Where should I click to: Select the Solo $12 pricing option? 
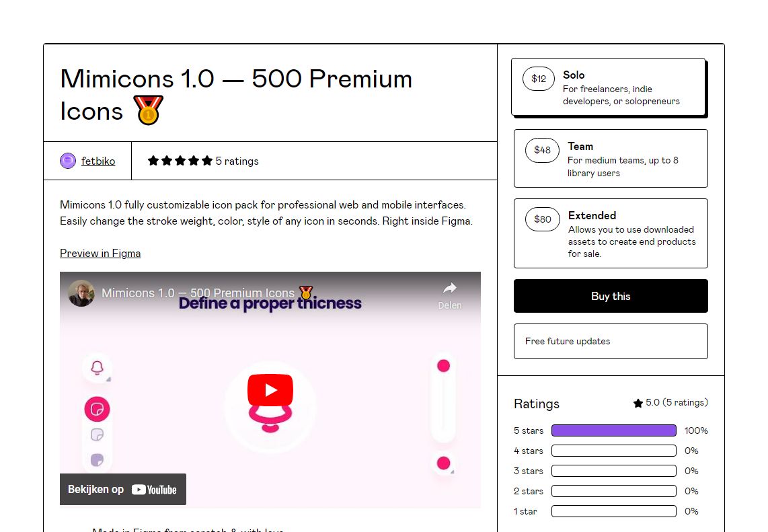coord(609,87)
